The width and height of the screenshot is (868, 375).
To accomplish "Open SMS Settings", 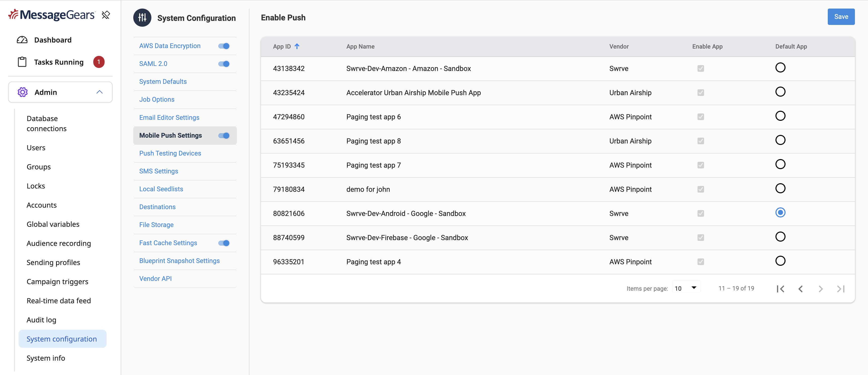I will pos(158,171).
